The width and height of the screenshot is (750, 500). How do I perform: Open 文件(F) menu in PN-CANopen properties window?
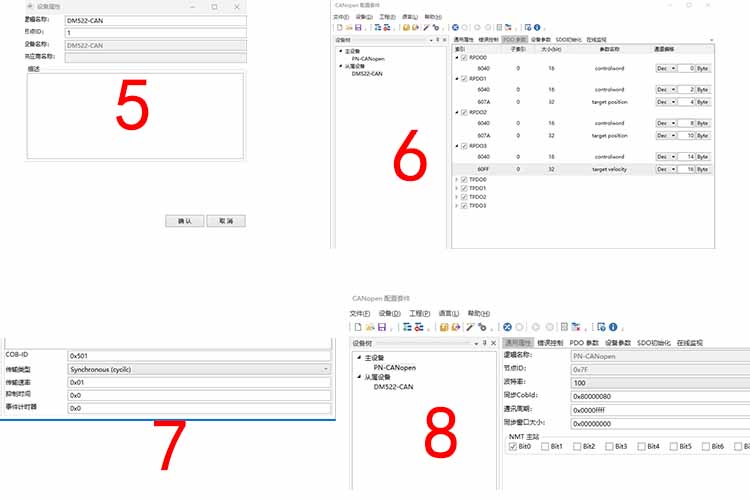[x=360, y=313]
